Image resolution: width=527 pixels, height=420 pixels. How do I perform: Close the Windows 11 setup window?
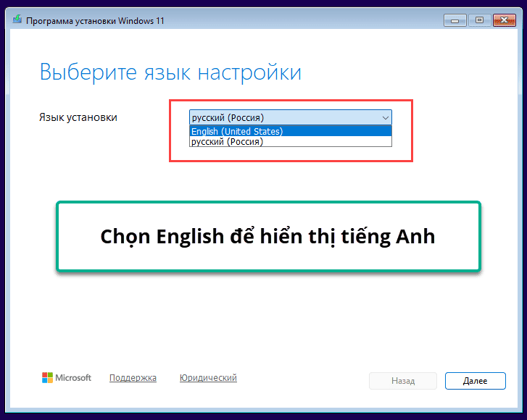click(x=504, y=20)
